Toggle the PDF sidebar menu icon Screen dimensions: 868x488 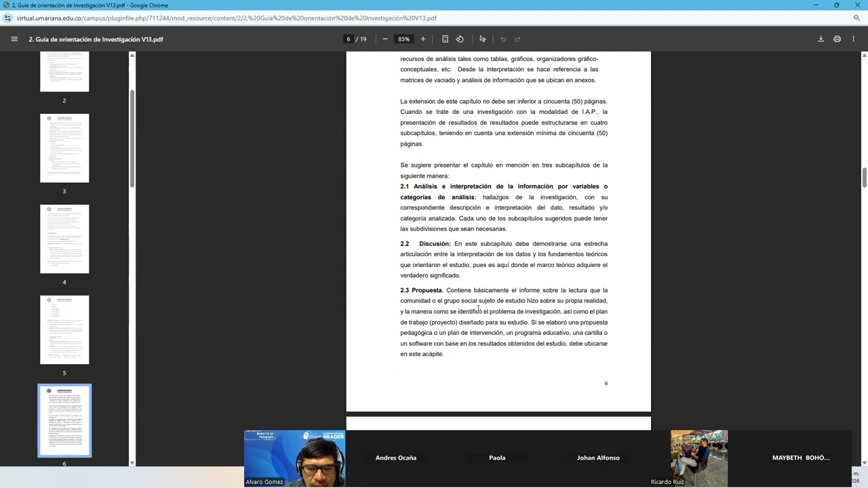point(14,39)
